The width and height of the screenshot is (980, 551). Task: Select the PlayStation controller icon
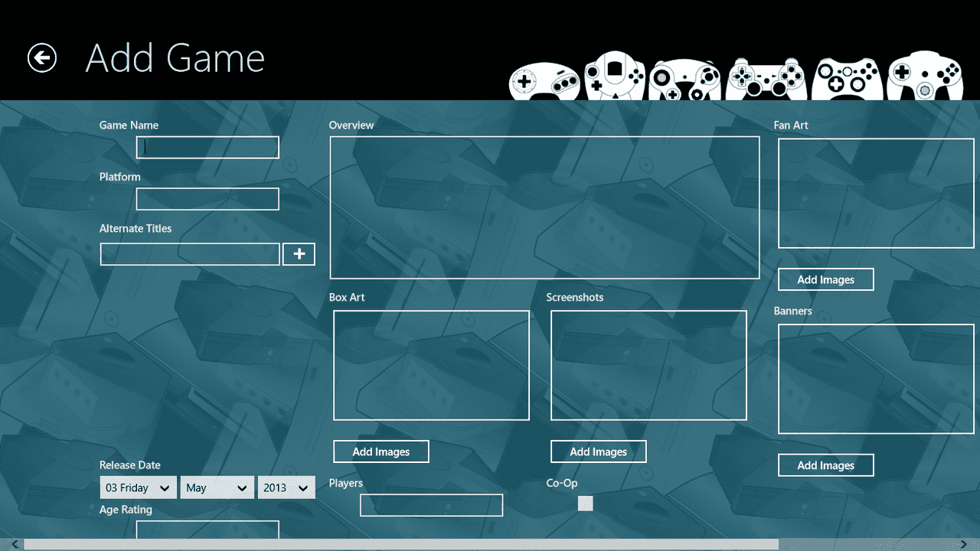pos(765,77)
